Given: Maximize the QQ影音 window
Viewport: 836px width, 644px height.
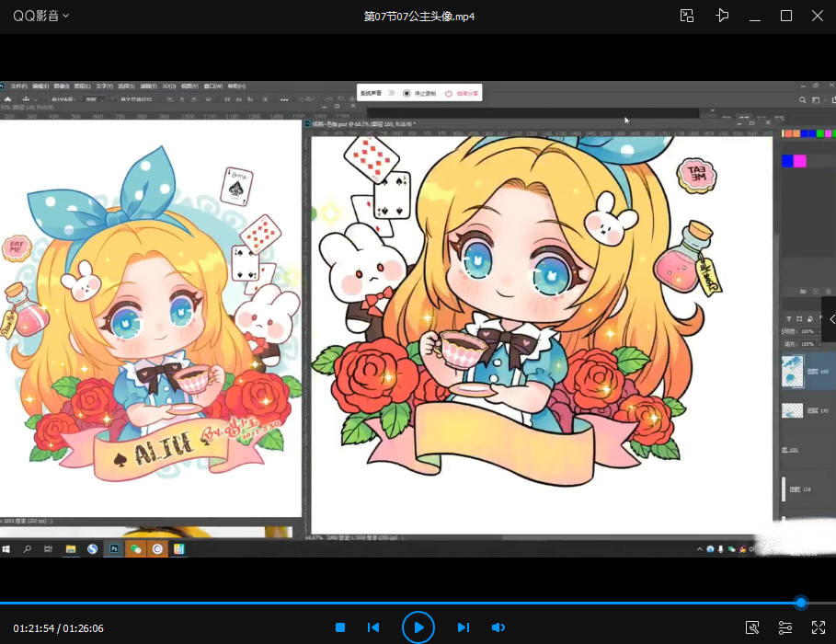Looking at the screenshot, I should 786,16.
